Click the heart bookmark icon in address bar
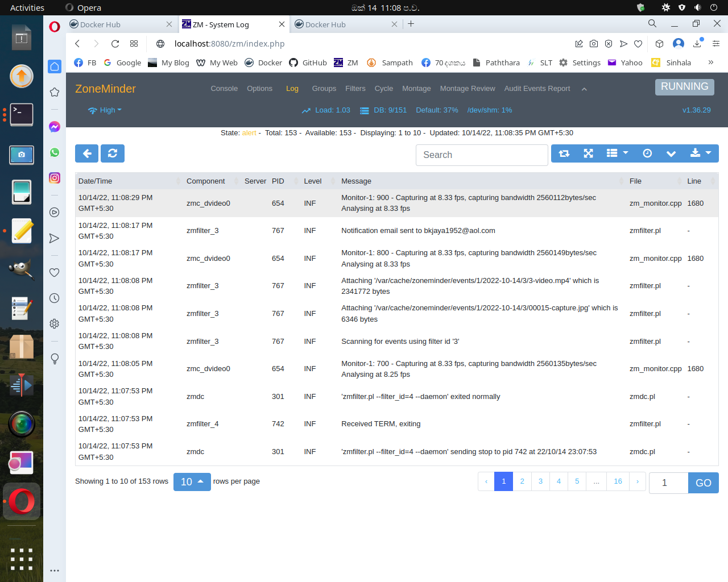The width and height of the screenshot is (728, 582). [638, 44]
